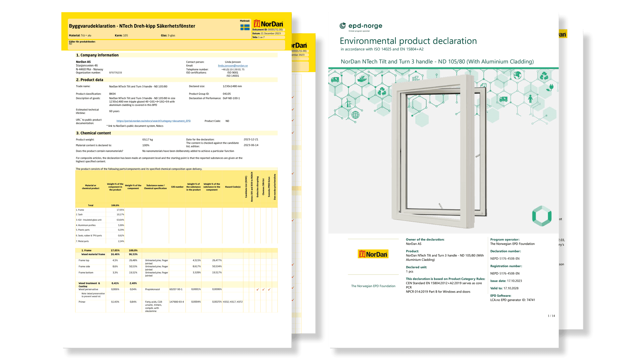Click the 'Den norske prioritetslista' column header
The height and width of the screenshot is (362, 644).
pos(275,187)
